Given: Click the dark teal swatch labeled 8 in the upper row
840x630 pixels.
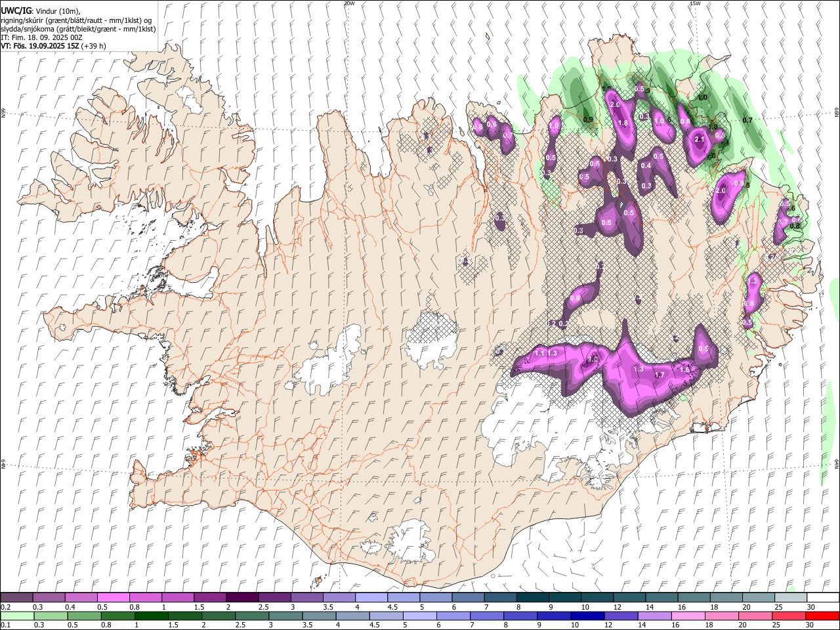Looking at the screenshot, I should tap(532, 598).
